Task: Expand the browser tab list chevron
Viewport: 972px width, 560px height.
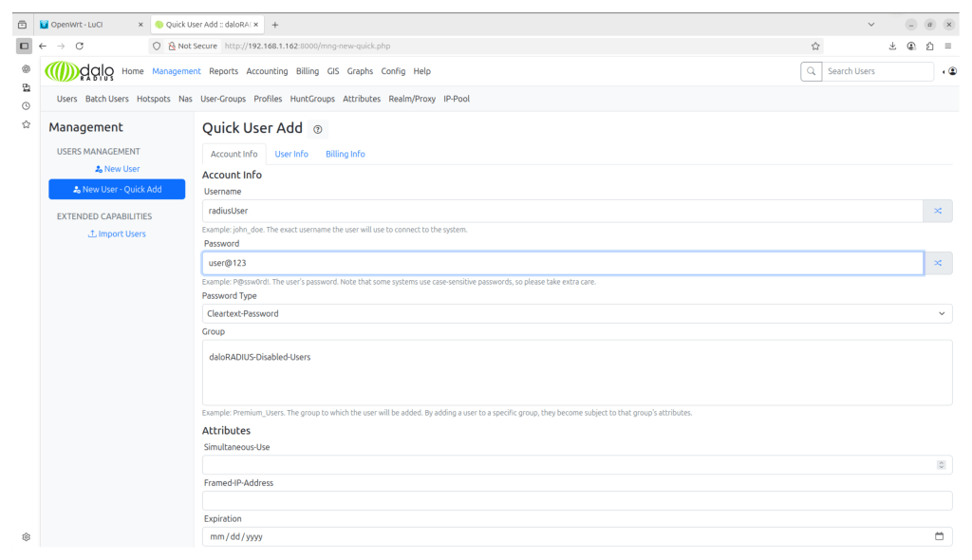Action: coord(871,24)
